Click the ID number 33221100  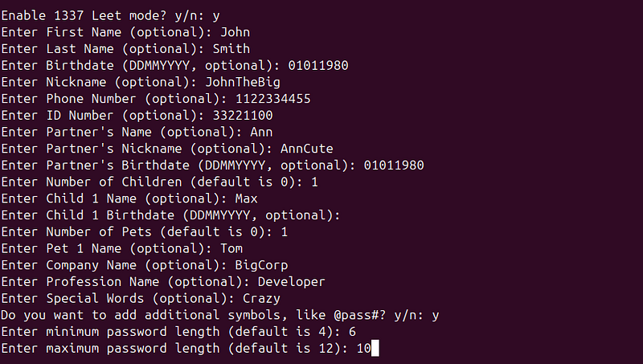pyautogui.click(x=243, y=116)
